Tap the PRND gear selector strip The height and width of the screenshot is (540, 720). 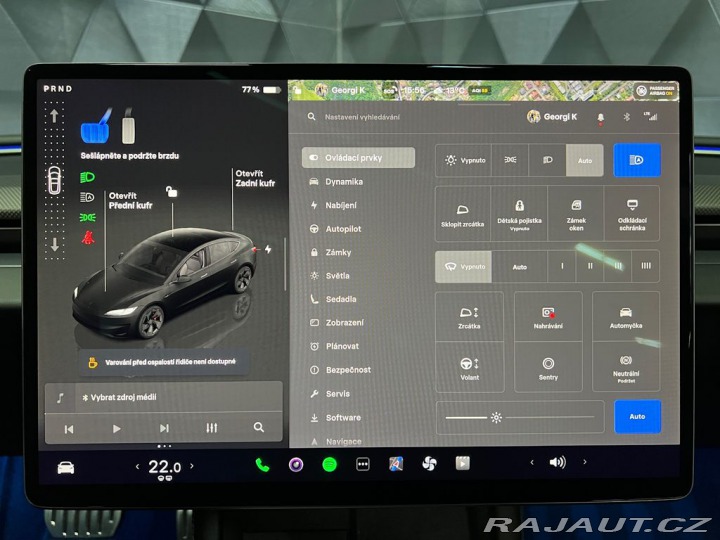[x=57, y=89]
